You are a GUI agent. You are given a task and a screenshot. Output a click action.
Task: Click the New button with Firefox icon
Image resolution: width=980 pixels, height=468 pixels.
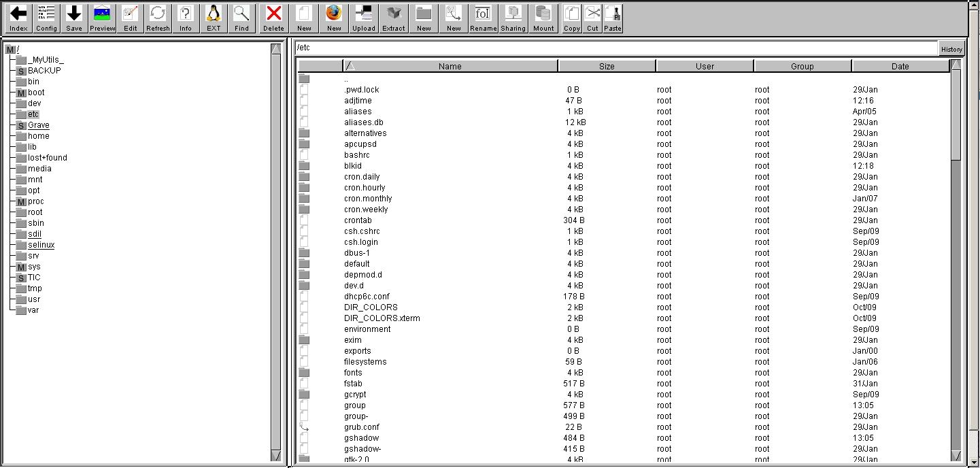(334, 18)
